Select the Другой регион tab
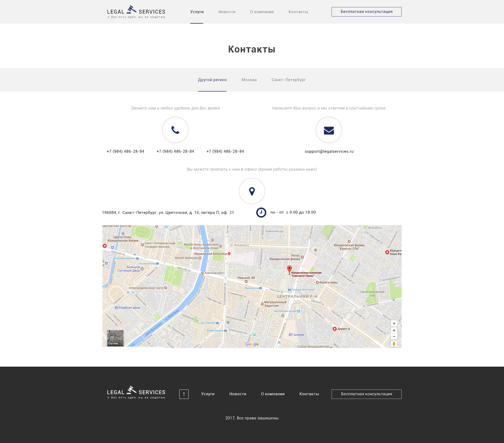504x443 pixels. [212, 80]
